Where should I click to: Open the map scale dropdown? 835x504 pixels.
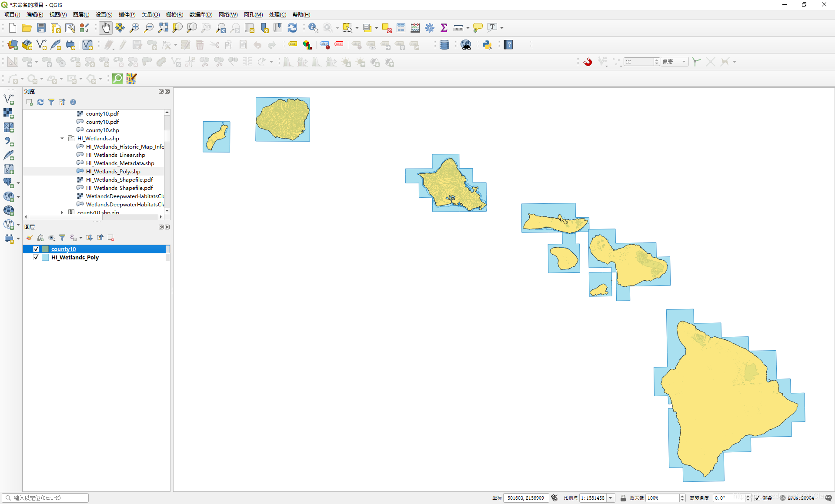point(611,498)
